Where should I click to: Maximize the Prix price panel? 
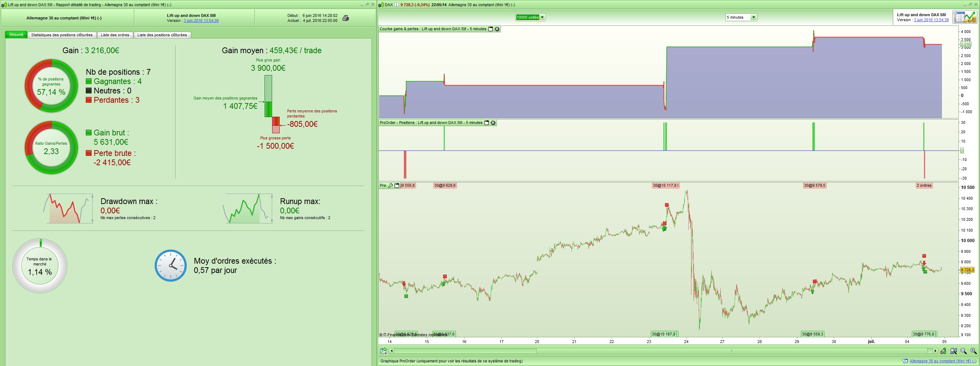pyautogui.click(x=397, y=185)
